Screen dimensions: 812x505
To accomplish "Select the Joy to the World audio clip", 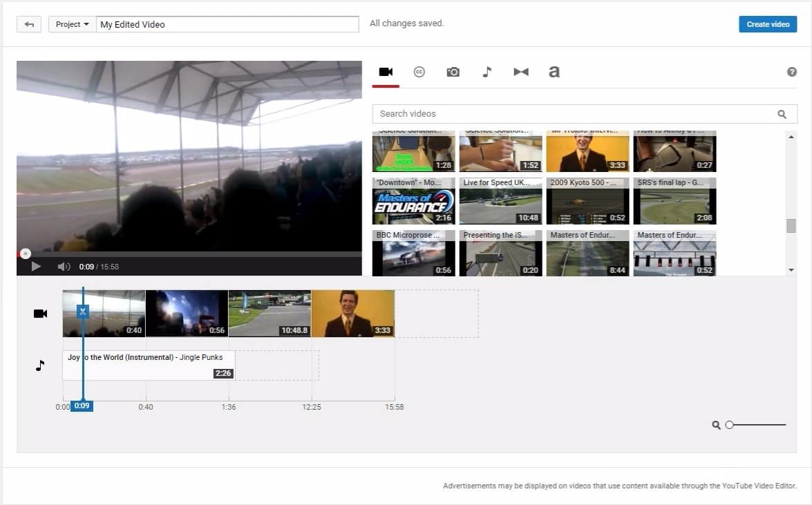I will pyautogui.click(x=148, y=365).
